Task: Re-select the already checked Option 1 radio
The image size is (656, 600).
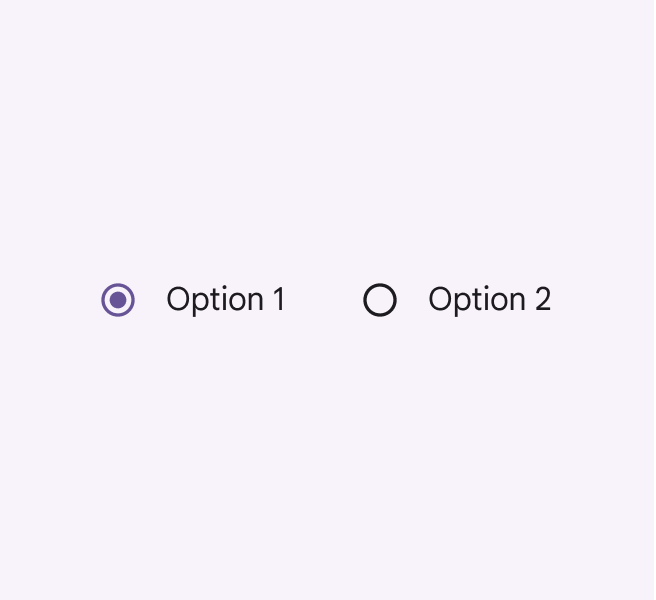Action: pos(118,300)
